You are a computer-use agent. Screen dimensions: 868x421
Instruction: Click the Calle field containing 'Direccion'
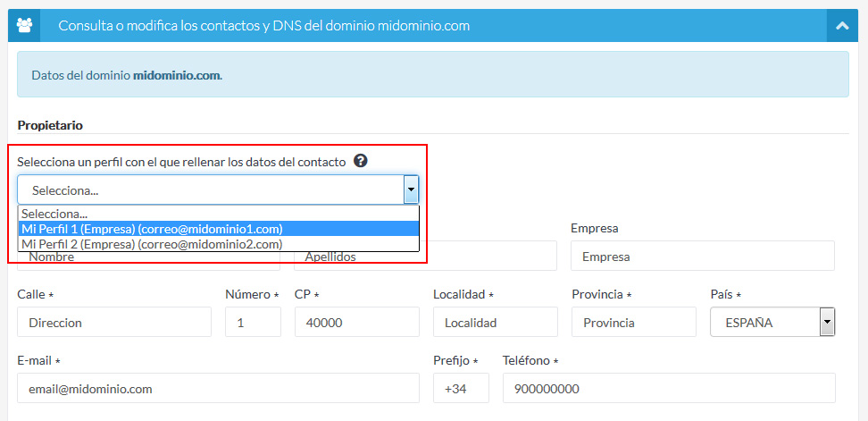[114, 322]
